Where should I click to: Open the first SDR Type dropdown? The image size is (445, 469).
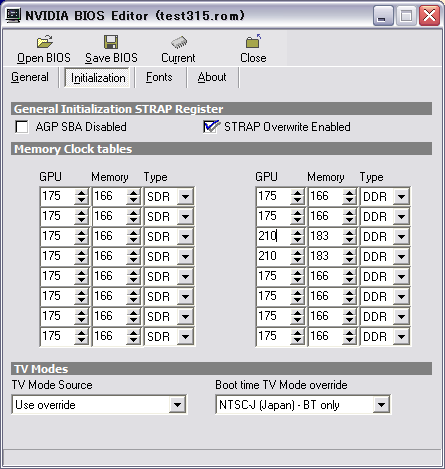tap(185, 197)
